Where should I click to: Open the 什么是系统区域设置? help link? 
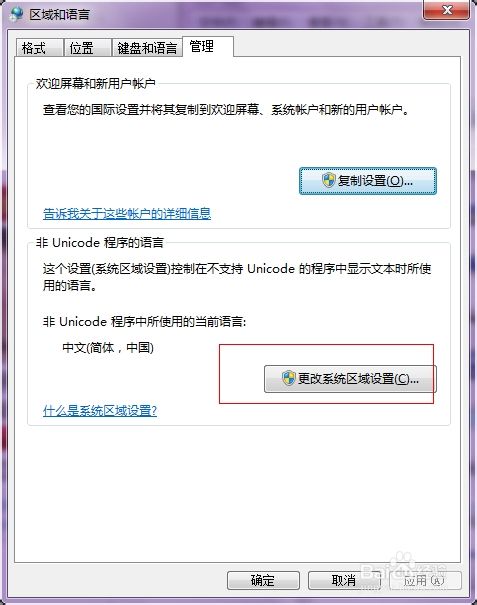[100, 410]
